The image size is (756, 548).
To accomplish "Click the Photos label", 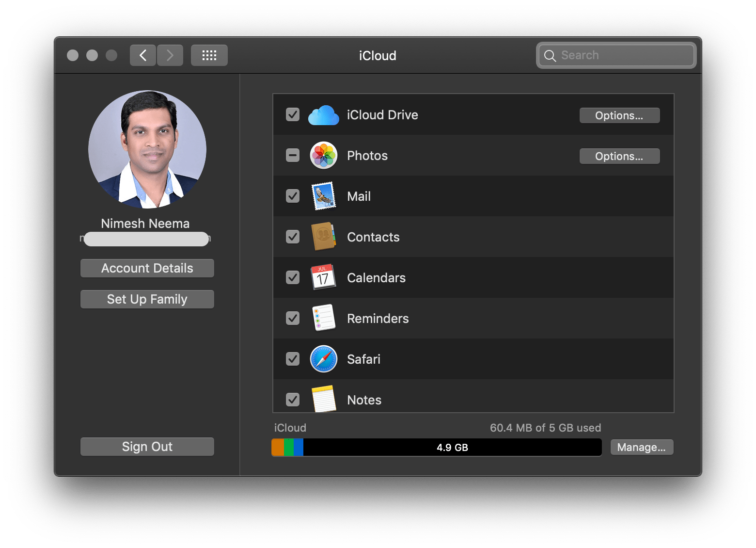I will (x=367, y=156).
